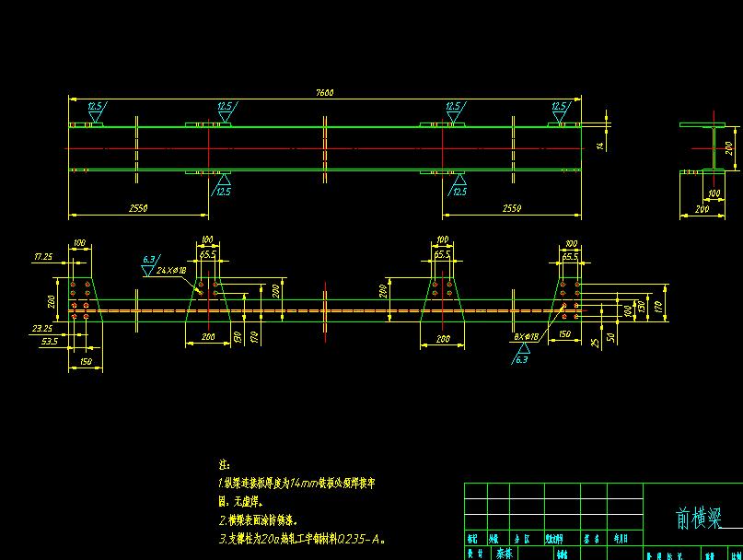Select the vertical 25 dimension text
This screenshot has width=743, height=560.
point(596,343)
